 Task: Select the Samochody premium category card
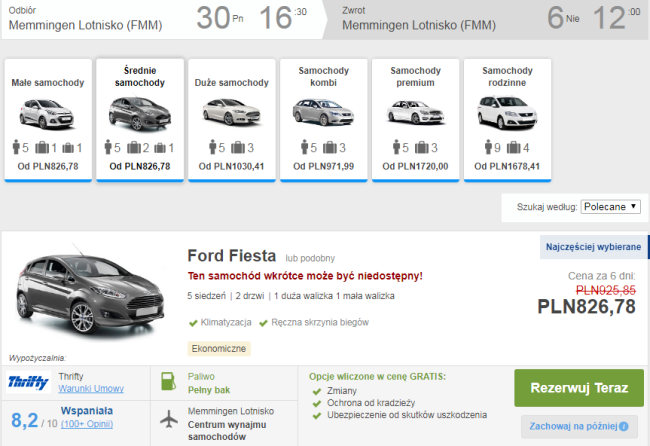(415, 120)
